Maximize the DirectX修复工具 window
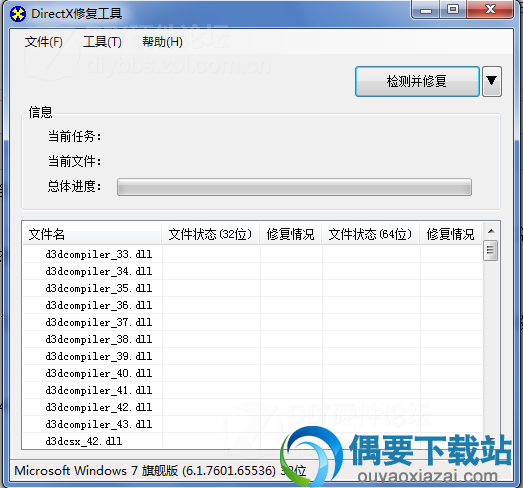523x488 pixels. [x=453, y=10]
